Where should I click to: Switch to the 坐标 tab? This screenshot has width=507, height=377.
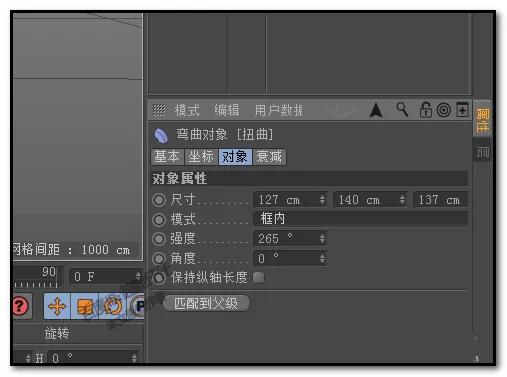click(x=201, y=157)
